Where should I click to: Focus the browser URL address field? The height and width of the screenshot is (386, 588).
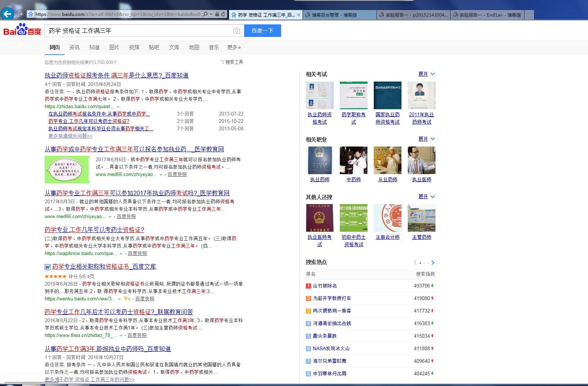point(118,14)
